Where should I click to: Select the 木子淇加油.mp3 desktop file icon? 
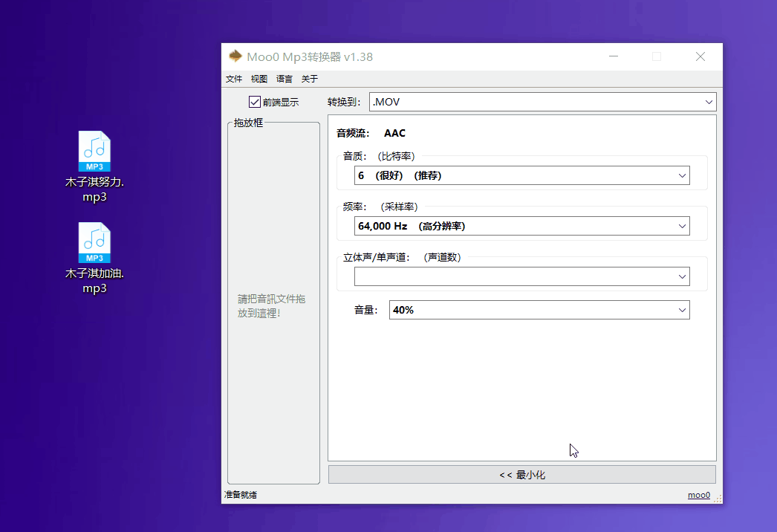coord(94,258)
